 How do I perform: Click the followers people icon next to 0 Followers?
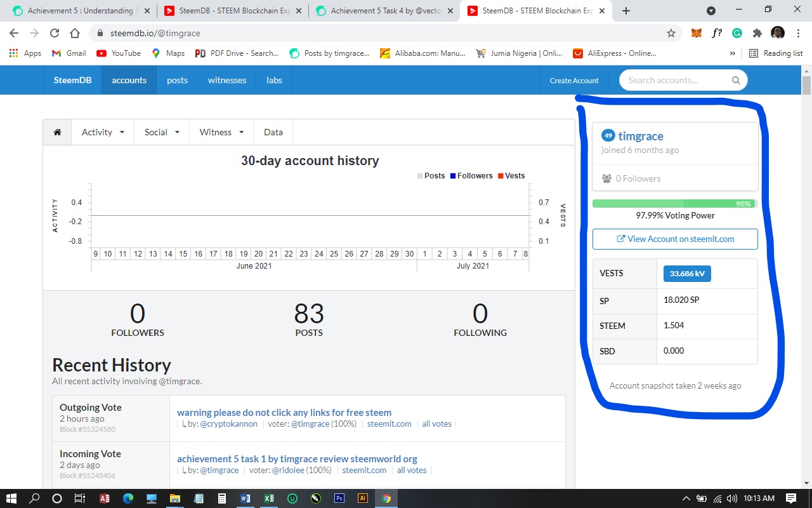(x=606, y=178)
